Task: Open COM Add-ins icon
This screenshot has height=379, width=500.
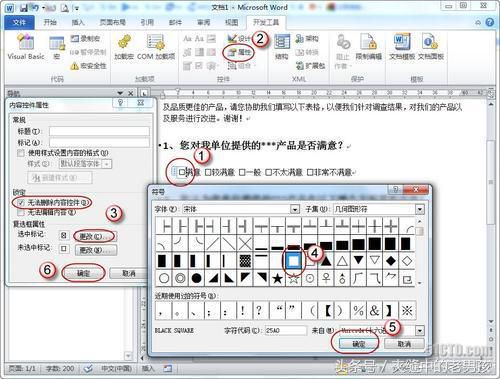Action: click(x=156, y=47)
